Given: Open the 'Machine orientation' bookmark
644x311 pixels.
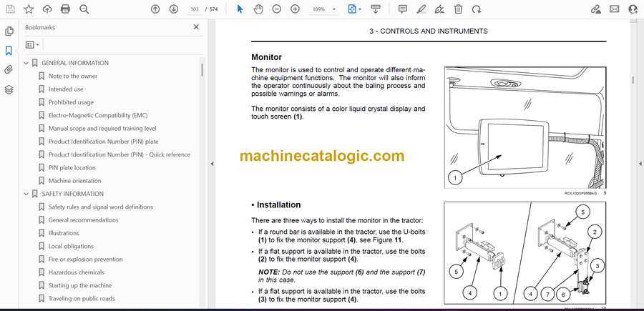Looking at the screenshot, I should (74, 181).
